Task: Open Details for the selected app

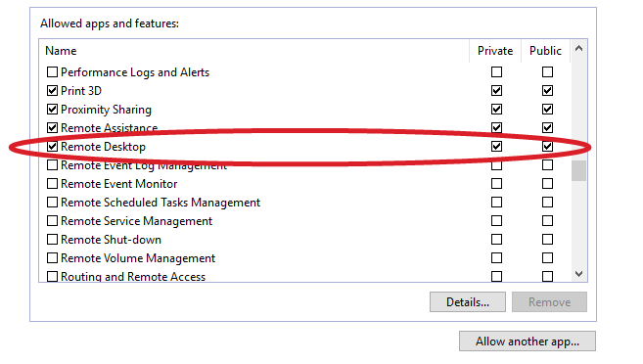Action: click(468, 302)
